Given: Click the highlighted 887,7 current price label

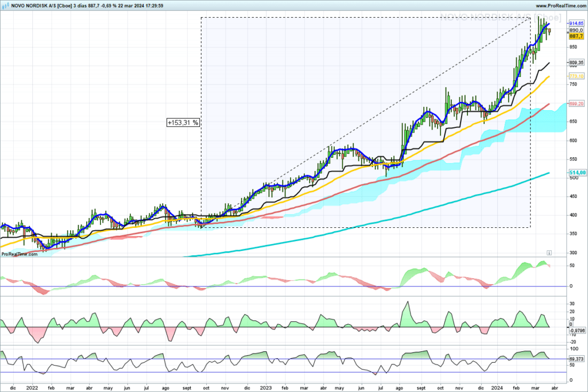Looking at the screenshot, I should coord(577,36).
